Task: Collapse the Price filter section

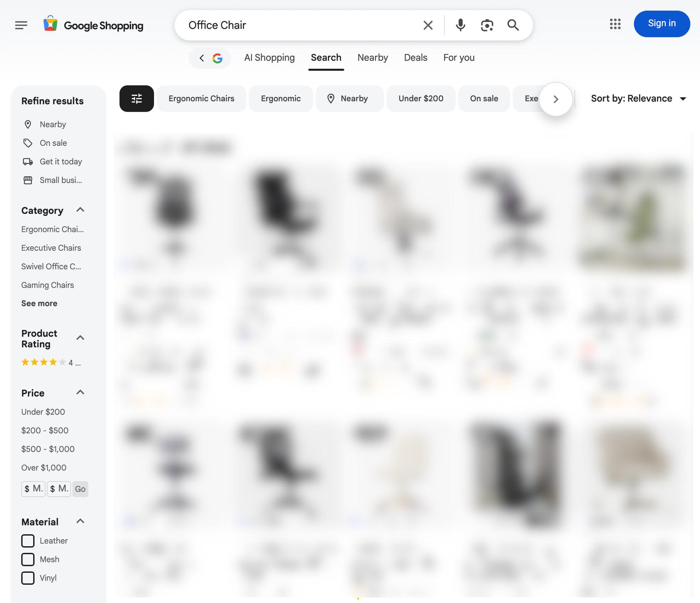Action: coord(80,392)
